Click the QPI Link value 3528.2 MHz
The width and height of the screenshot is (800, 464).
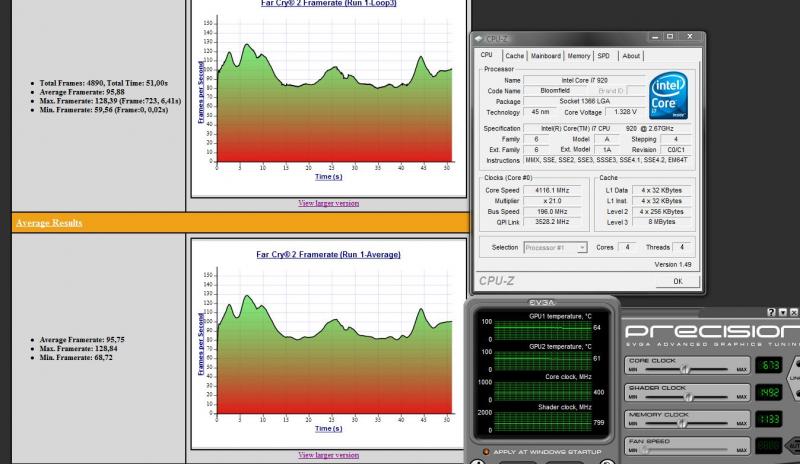coord(552,222)
